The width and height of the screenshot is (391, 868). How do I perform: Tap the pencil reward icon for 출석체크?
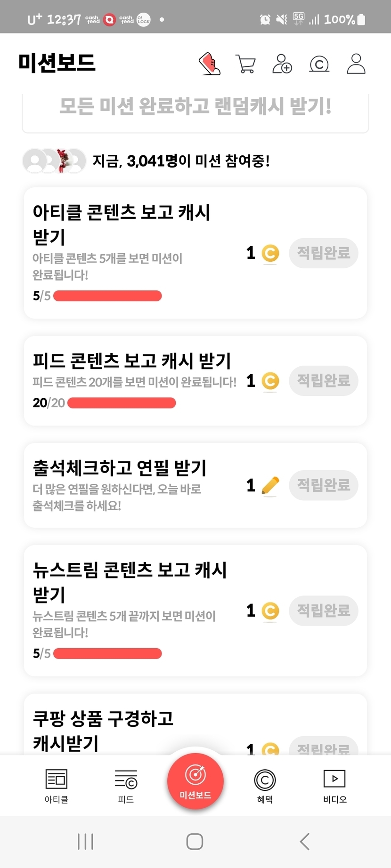click(x=270, y=486)
